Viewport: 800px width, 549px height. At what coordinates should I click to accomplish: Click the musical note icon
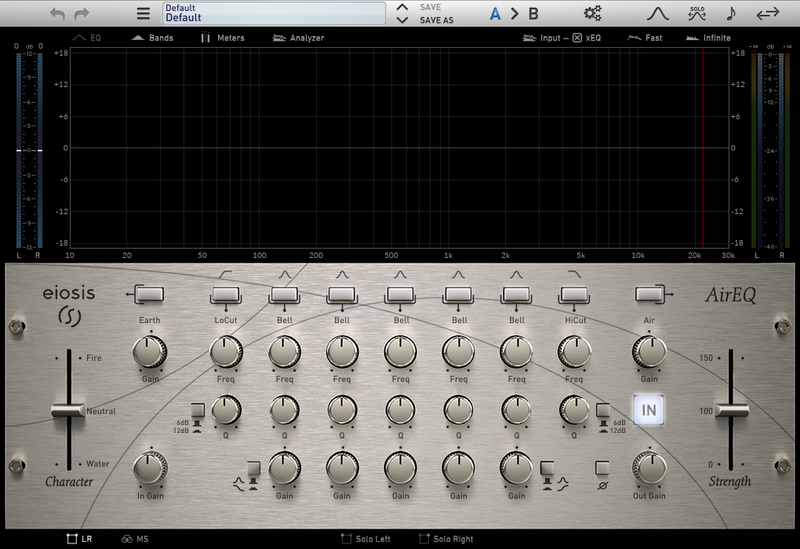[x=731, y=14]
